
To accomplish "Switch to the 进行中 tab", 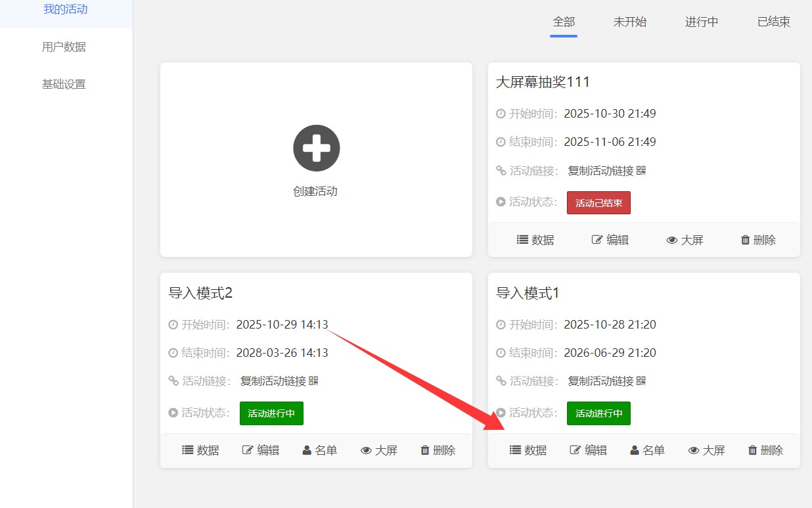I will tap(702, 22).
